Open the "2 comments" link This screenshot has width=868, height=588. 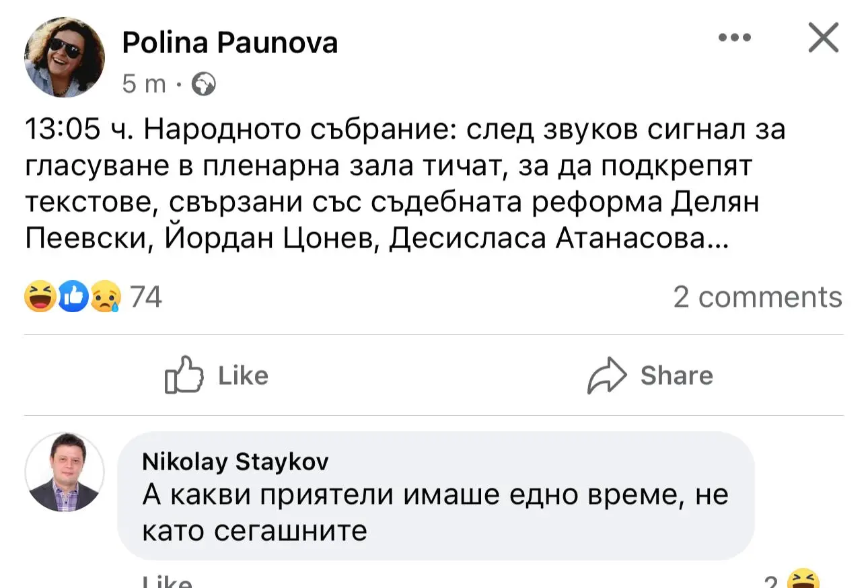coord(757,297)
